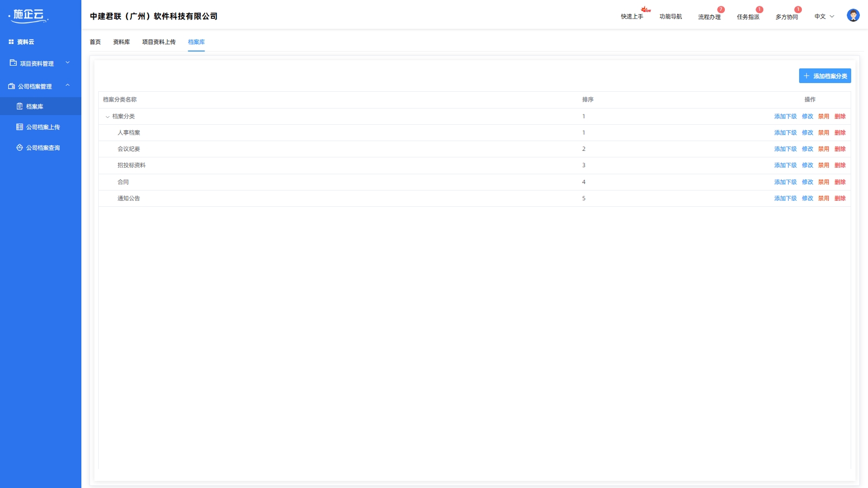The height and width of the screenshot is (488, 868).
Task: Click the company name 中建君联 title
Action: (154, 16)
